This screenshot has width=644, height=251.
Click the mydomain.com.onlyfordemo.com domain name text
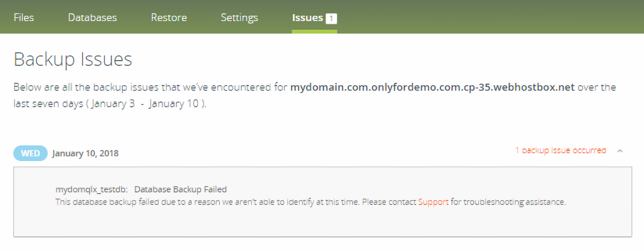pos(432,87)
